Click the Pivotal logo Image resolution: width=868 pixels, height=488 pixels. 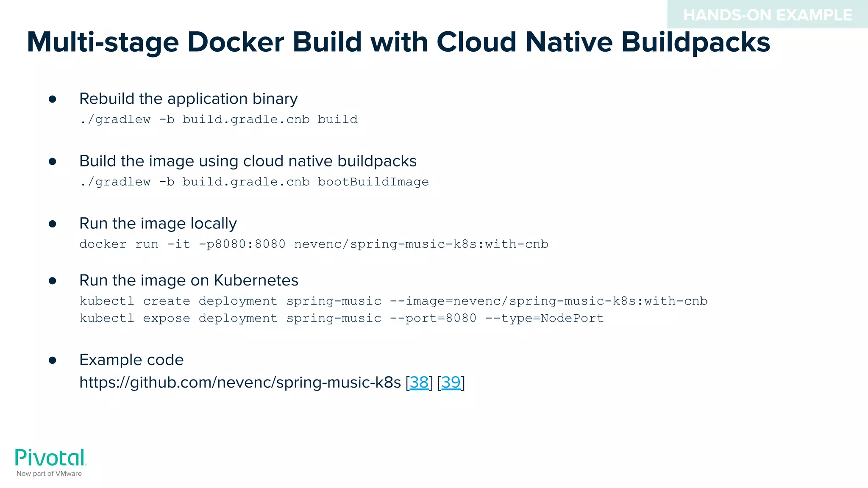(x=50, y=457)
